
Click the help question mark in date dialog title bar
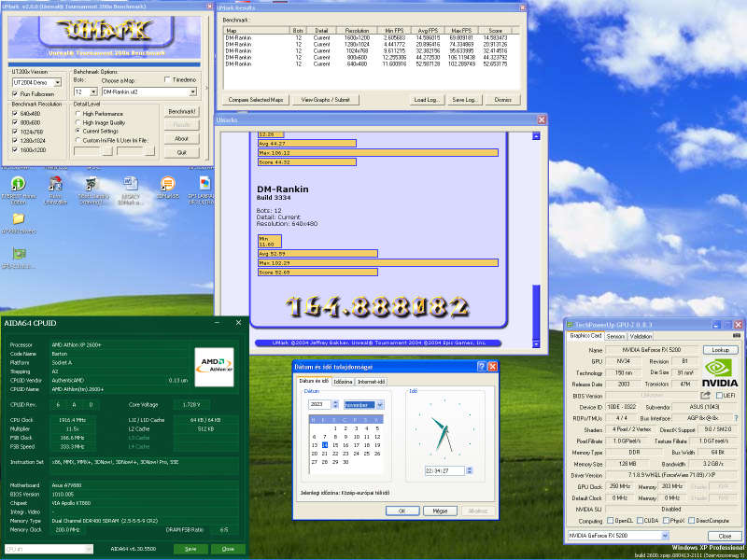tap(482, 366)
